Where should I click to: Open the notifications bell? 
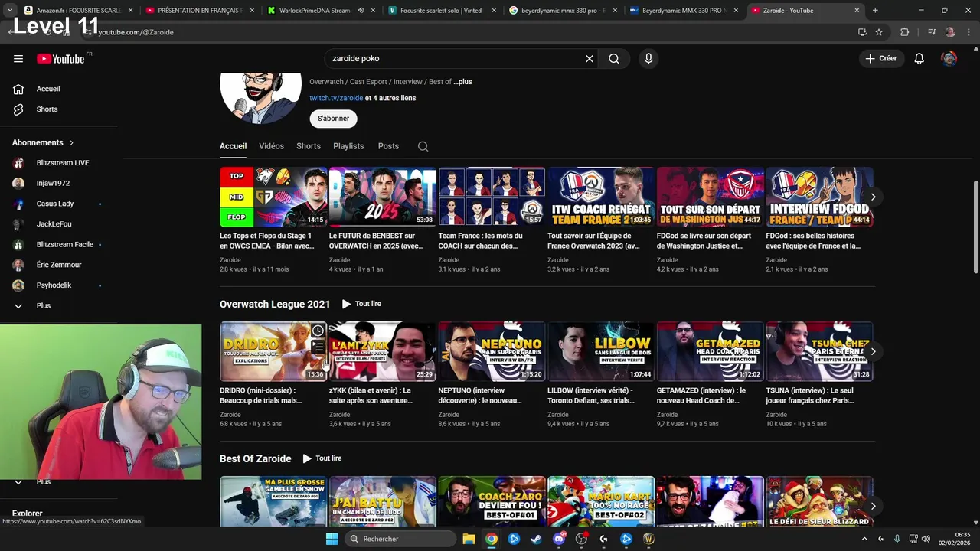click(919, 59)
